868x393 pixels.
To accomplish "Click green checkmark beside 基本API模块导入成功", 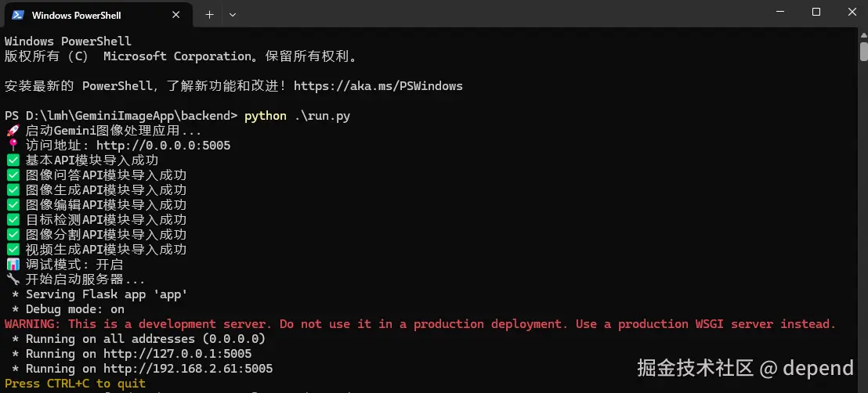I will 13,160.
